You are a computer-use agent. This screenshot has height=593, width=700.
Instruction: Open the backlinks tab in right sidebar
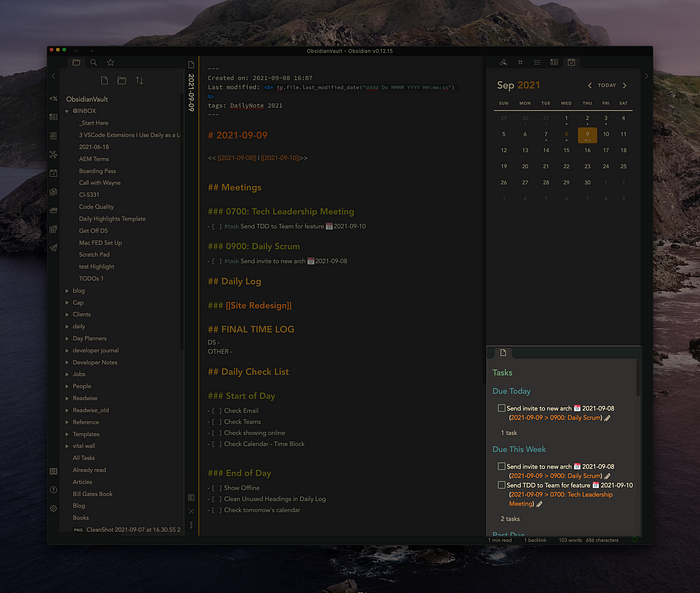coord(503,63)
